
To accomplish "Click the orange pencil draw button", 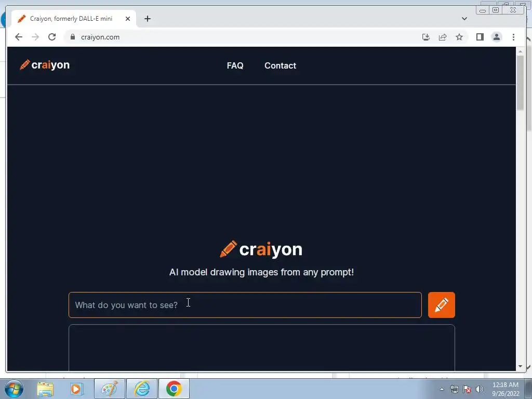I will tap(442, 305).
